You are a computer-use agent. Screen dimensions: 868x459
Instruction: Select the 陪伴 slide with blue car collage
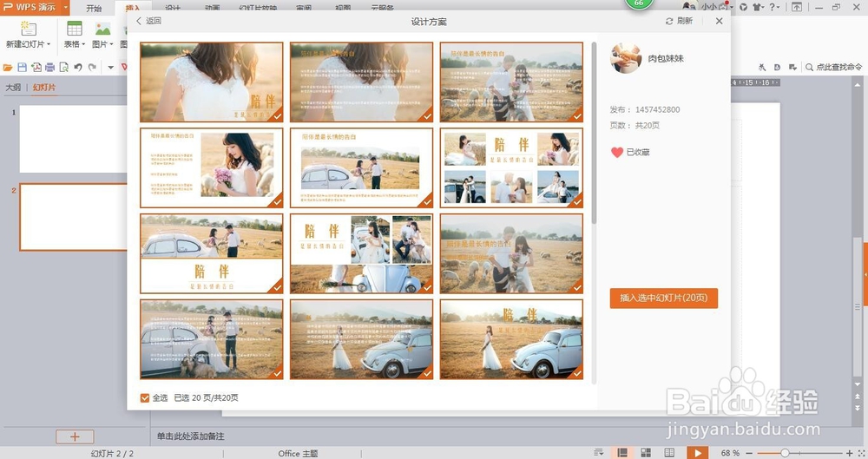coord(361,253)
